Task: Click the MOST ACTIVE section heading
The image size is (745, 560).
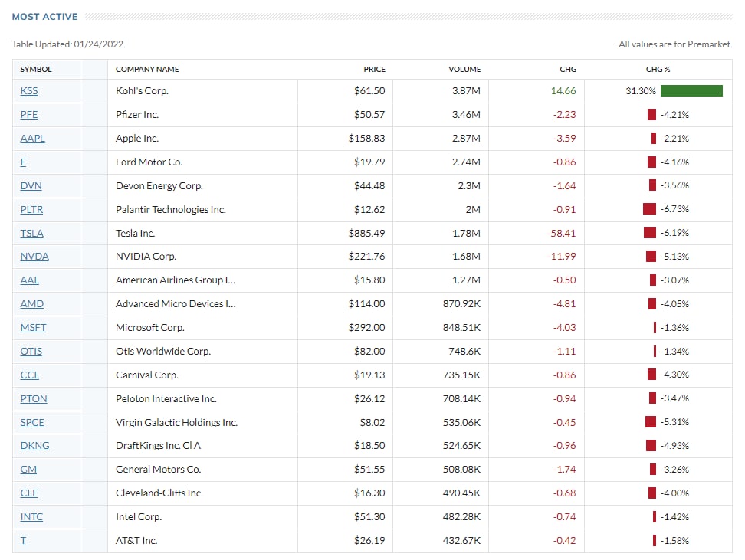Action: [x=44, y=17]
